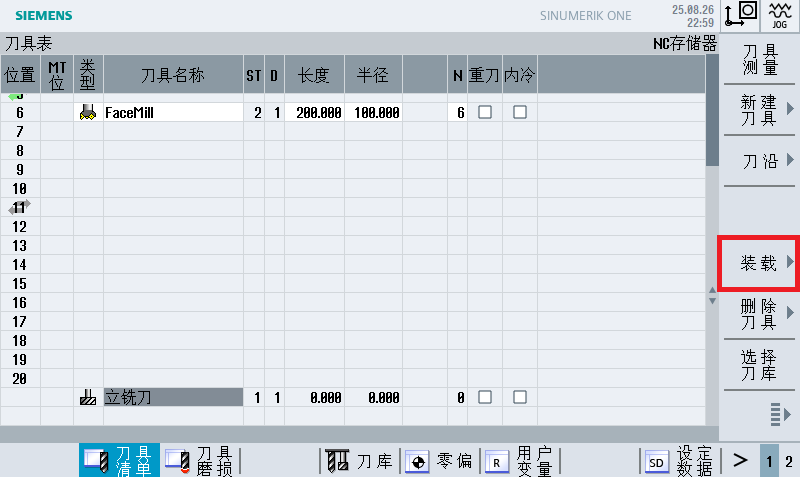Image resolution: width=800 pixels, height=477 pixels.
Task: Select softkey page 2
Action: tap(789, 461)
